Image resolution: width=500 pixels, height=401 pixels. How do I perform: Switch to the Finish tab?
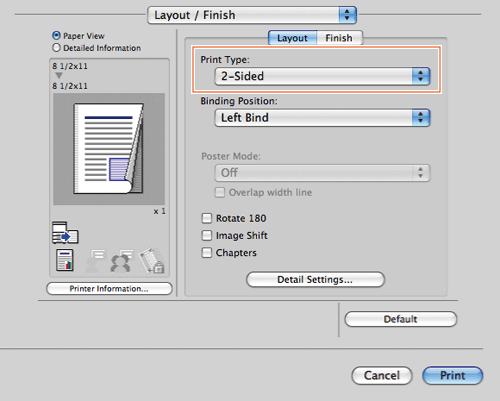pos(339,38)
